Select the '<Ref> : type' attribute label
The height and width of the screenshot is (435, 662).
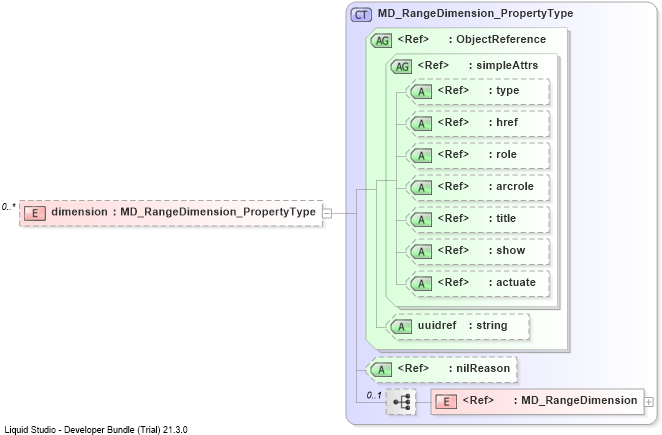tap(478, 91)
